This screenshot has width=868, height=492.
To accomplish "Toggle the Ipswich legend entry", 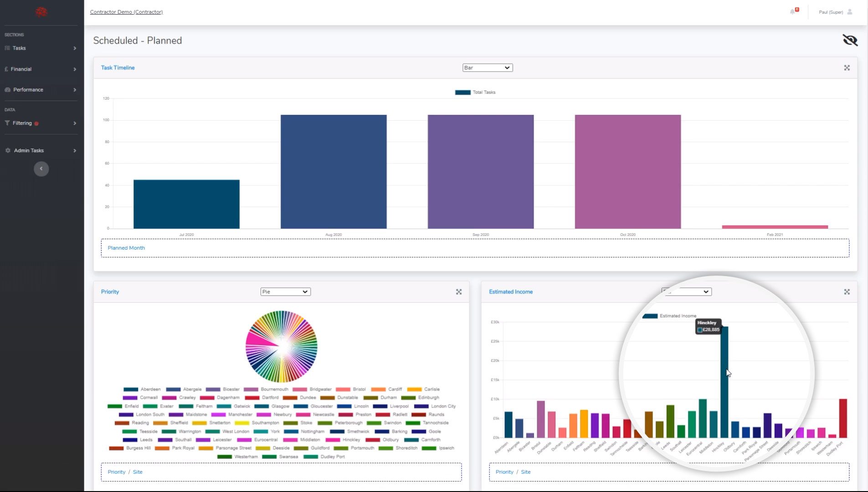I will coord(438,448).
